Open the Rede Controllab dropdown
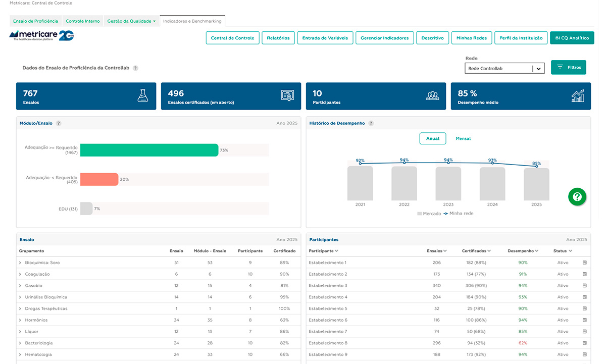Image resolution: width=606 pixels, height=364 pixels. (x=504, y=68)
